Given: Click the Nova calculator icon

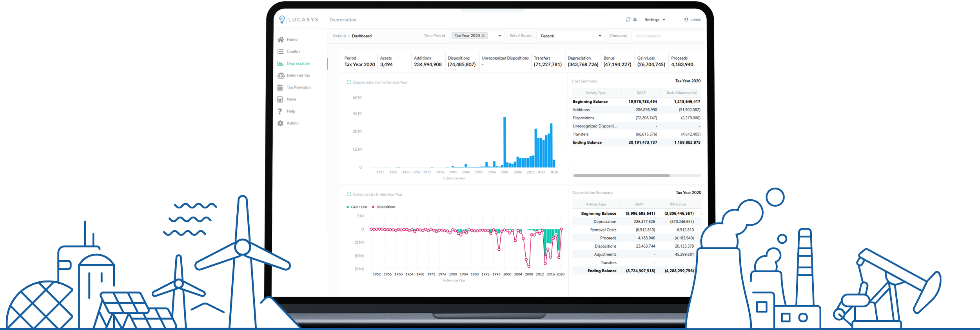Looking at the screenshot, I should pyautogui.click(x=280, y=99).
